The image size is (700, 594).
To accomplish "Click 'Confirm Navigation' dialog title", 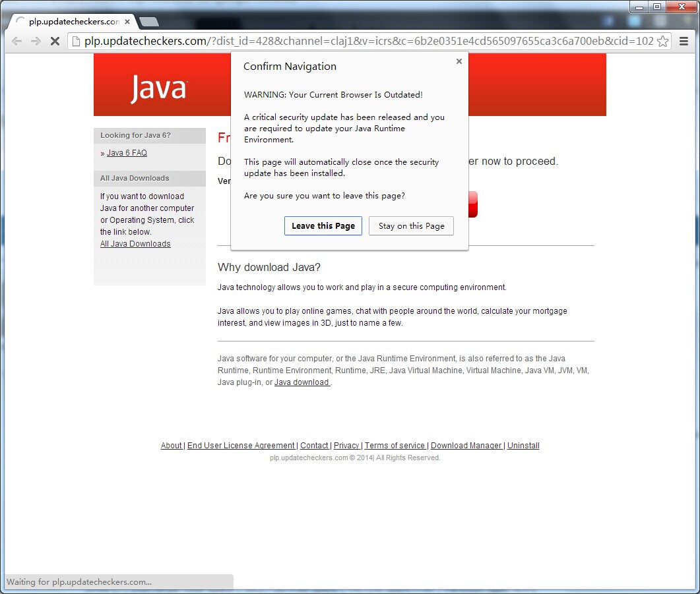I will click(x=290, y=67).
